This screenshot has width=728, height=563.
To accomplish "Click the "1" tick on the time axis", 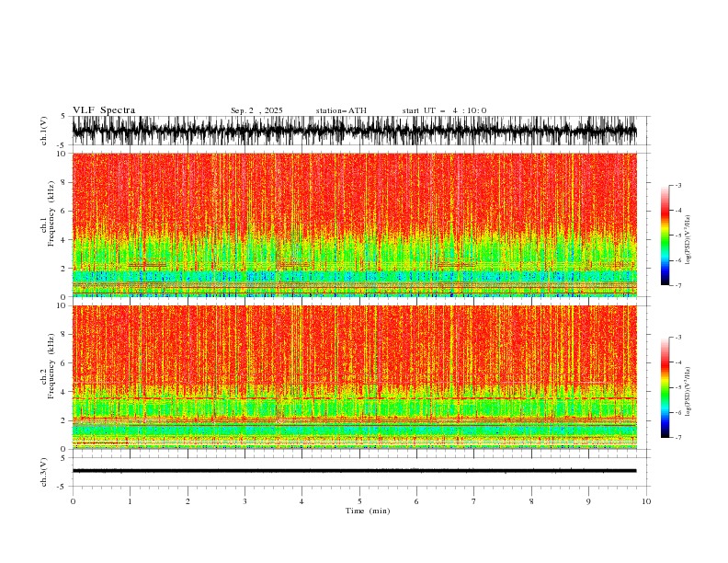I will point(130,501).
